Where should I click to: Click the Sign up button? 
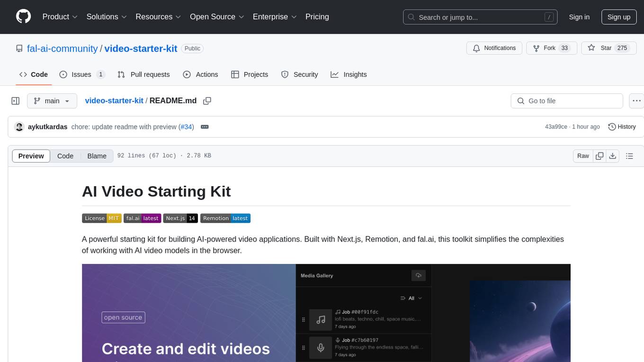(619, 17)
